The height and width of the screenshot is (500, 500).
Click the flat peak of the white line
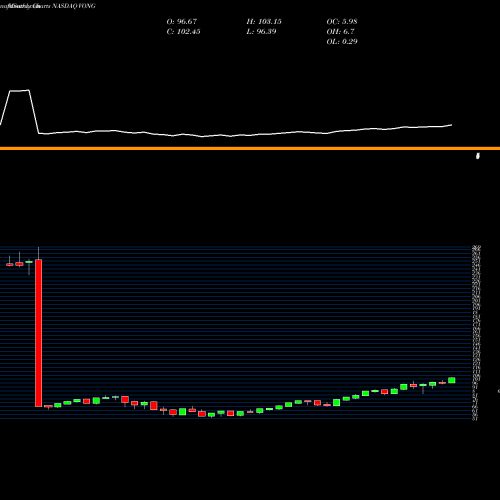19,91
